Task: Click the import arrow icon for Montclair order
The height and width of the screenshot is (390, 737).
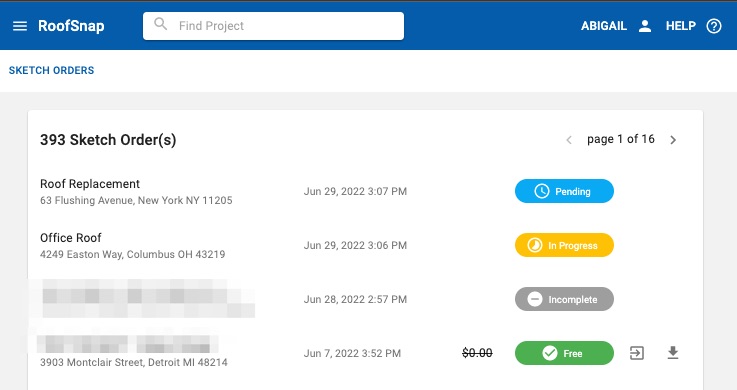Action: 637,353
